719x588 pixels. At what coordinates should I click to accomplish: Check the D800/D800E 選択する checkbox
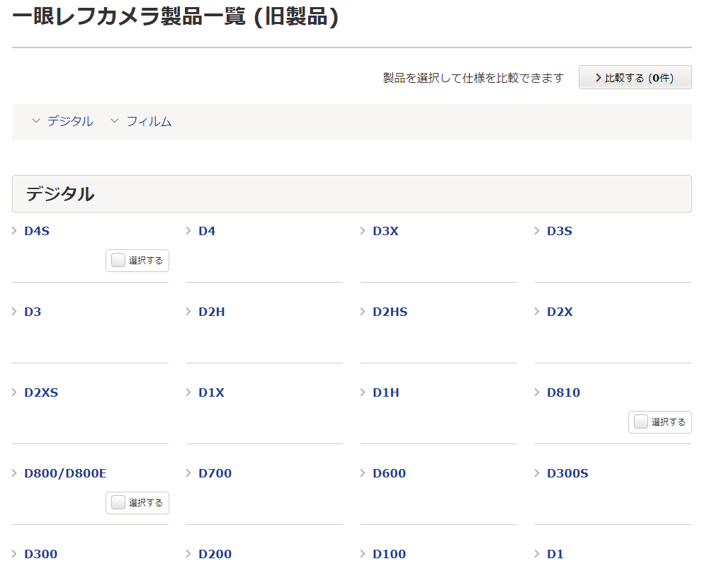coord(118,503)
